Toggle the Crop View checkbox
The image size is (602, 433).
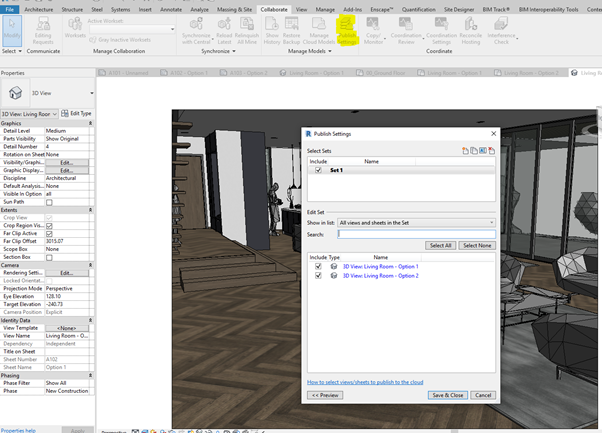pos(49,218)
